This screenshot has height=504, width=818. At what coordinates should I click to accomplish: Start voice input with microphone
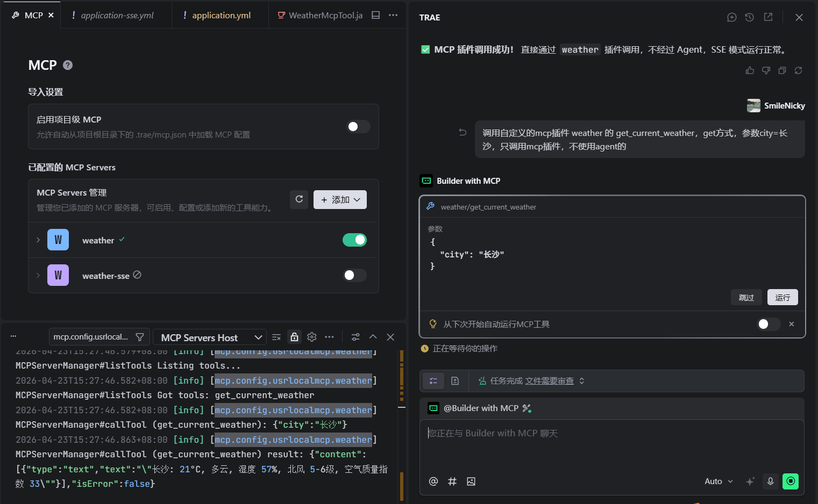coord(770,481)
